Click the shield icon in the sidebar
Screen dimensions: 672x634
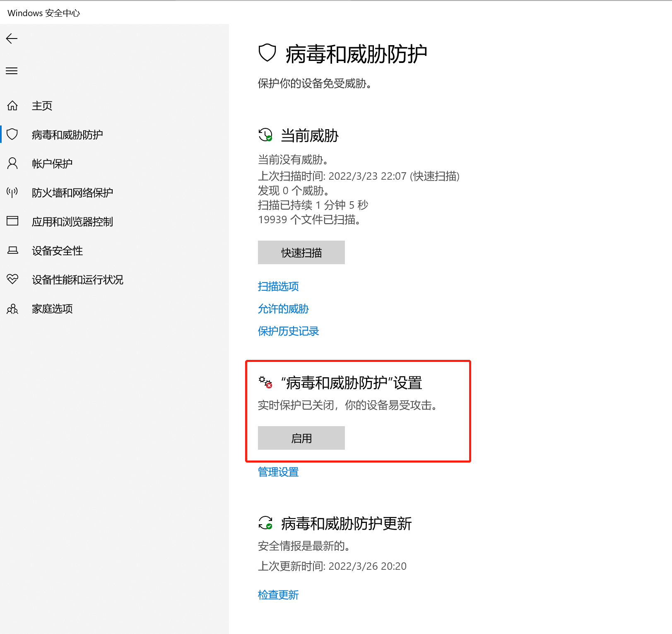12,134
